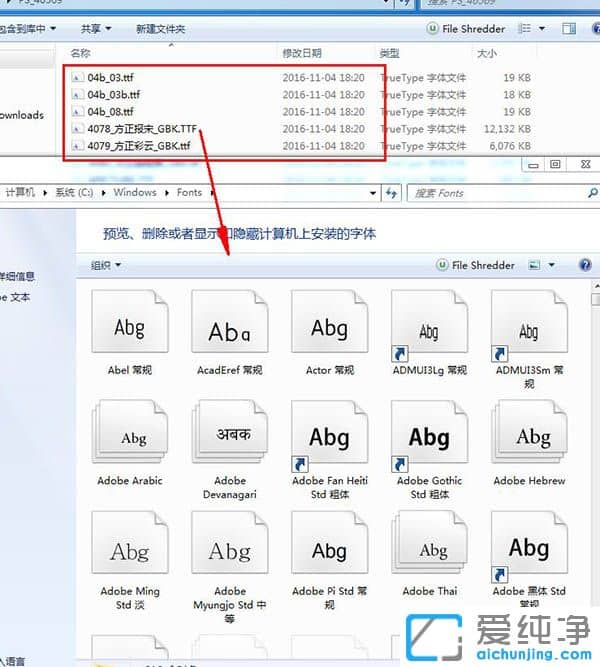Select the AcadEref 常规 font icon
The image size is (600, 667).
[230, 322]
